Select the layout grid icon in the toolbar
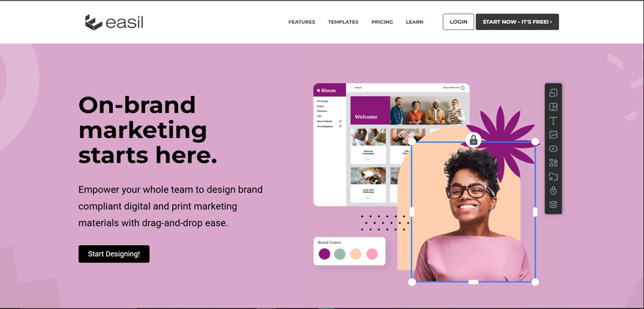The width and height of the screenshot is (644, 309). [553, 107]
